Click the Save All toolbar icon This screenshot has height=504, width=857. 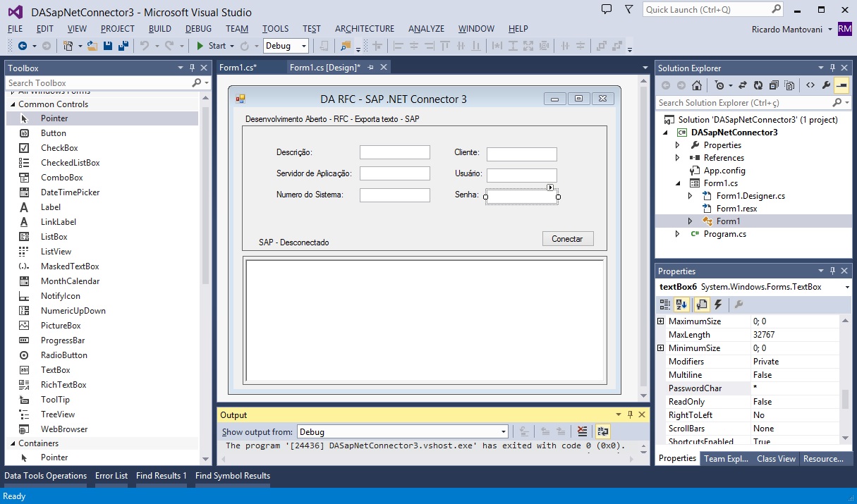pyautogui.click(x=123, y=46)
